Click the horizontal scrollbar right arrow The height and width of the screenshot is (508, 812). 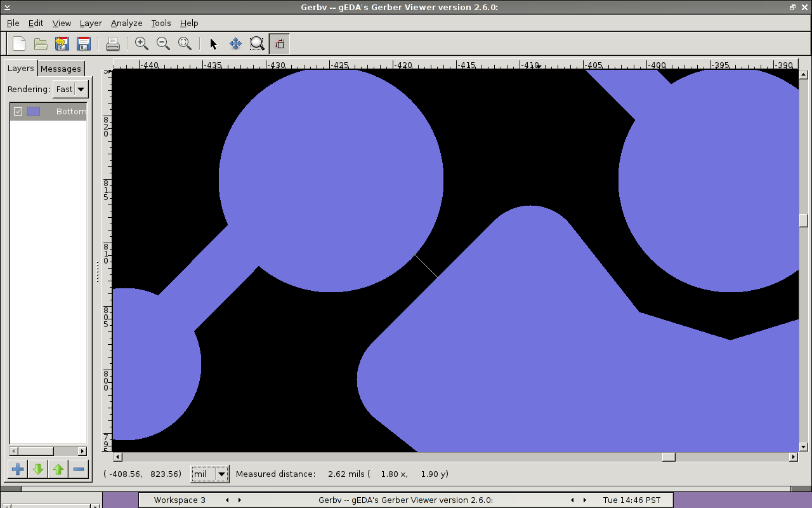(793, 457)
